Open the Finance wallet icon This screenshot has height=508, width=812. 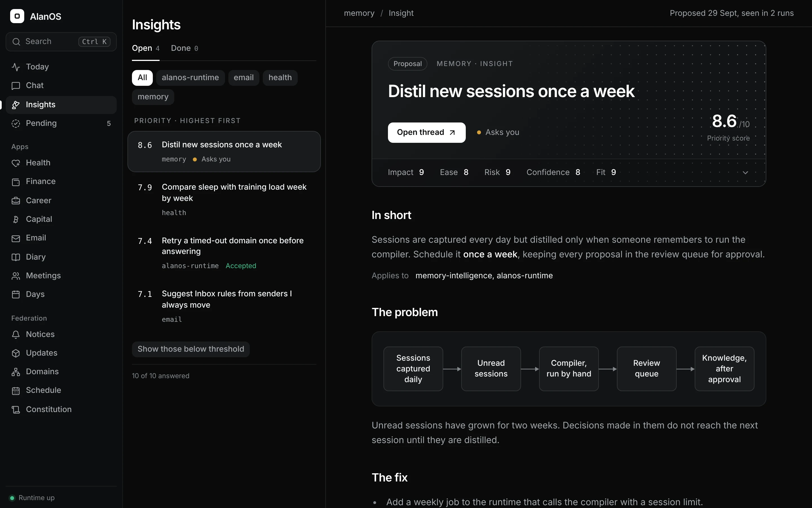16,182
